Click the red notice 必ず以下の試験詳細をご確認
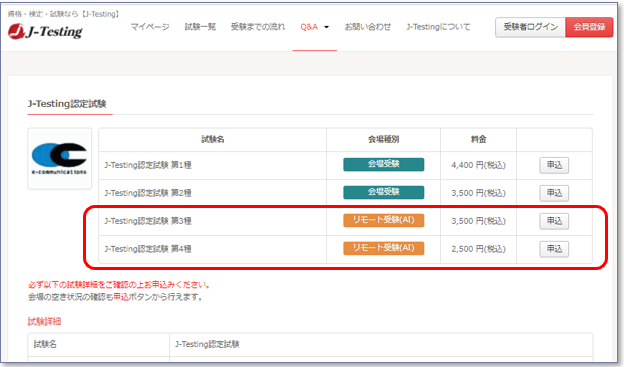The width and height of the screenshot is (624, 367). pyautogui.click(x=119, y=285)
